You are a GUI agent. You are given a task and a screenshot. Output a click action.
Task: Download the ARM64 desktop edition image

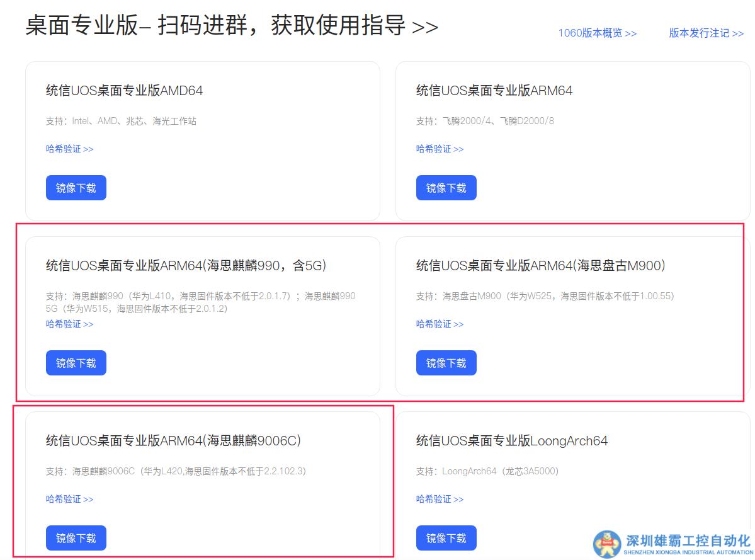[446, 187]
